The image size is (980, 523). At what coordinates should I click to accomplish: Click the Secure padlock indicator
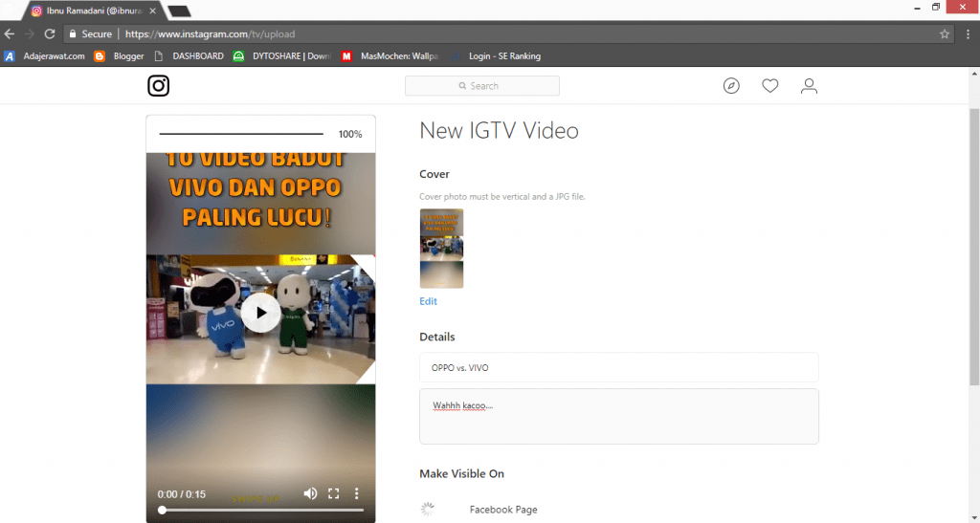(x=91, y=33)
